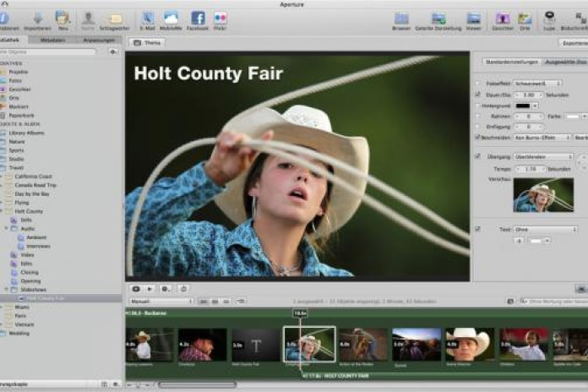Select the Interviews audio album
588x392 pixels.
coord(38,246)
